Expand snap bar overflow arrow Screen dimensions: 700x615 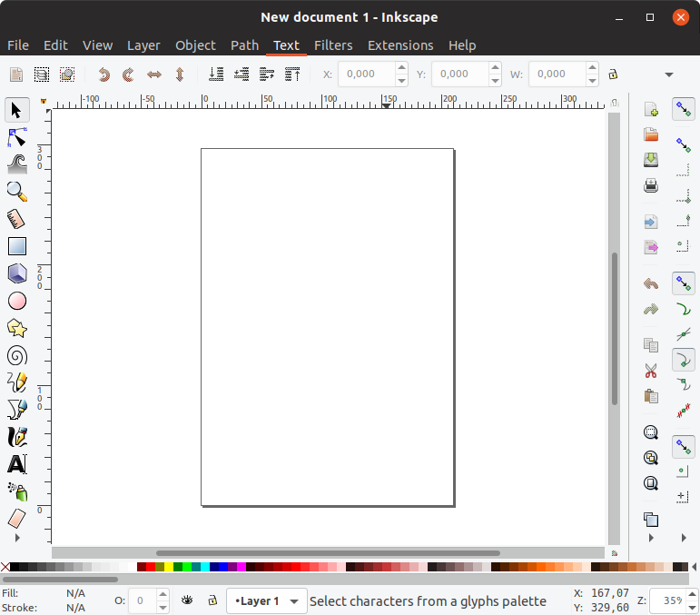click(684, 538)
